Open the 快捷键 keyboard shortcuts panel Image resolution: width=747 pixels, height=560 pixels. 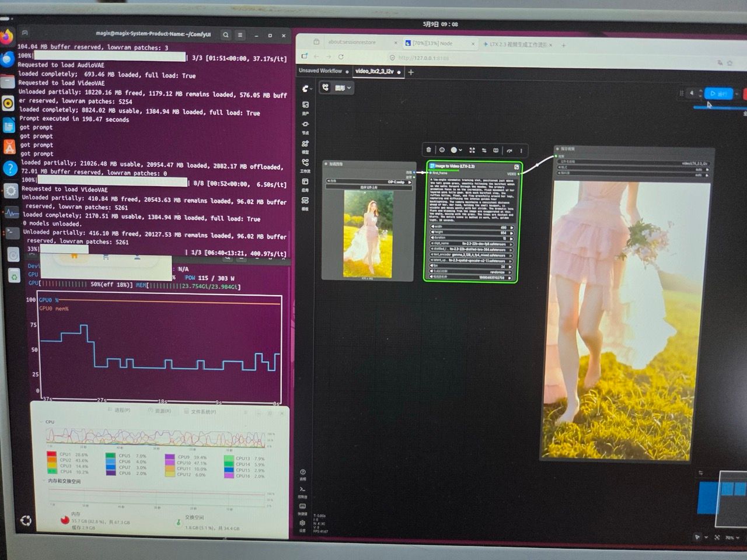click(x=303, y=509)
